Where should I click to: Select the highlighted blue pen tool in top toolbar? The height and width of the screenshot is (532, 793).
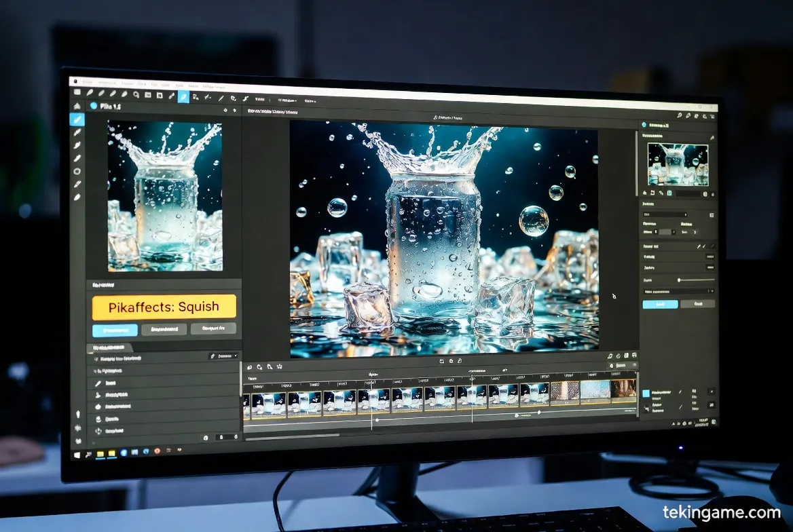[x=183, y=96]
